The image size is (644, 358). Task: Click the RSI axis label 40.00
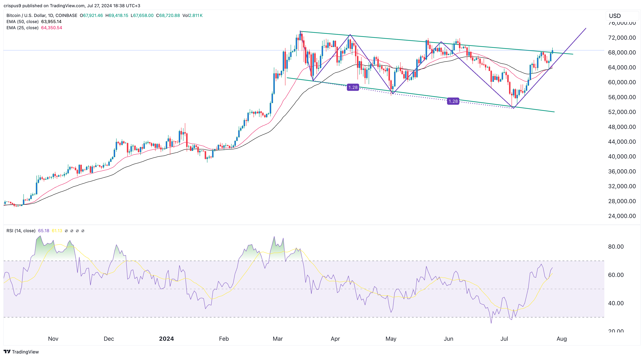click(616, 303)
